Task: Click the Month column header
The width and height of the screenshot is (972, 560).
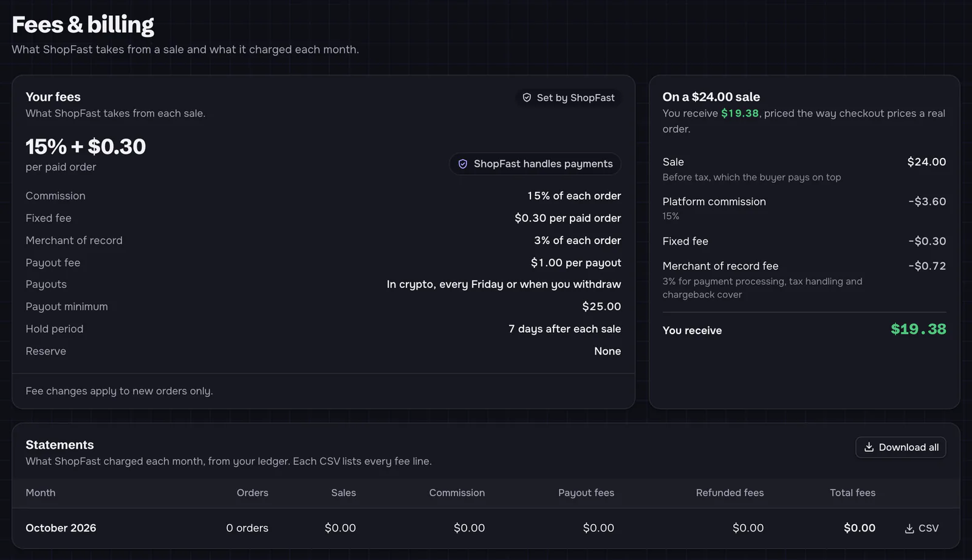Action: [x=40, y=493]
